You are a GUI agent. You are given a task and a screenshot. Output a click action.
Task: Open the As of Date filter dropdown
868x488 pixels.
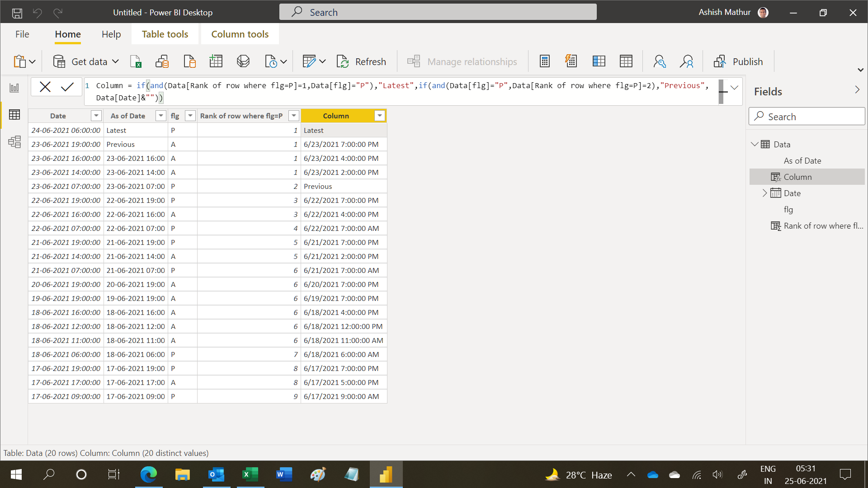coord(161,116)
